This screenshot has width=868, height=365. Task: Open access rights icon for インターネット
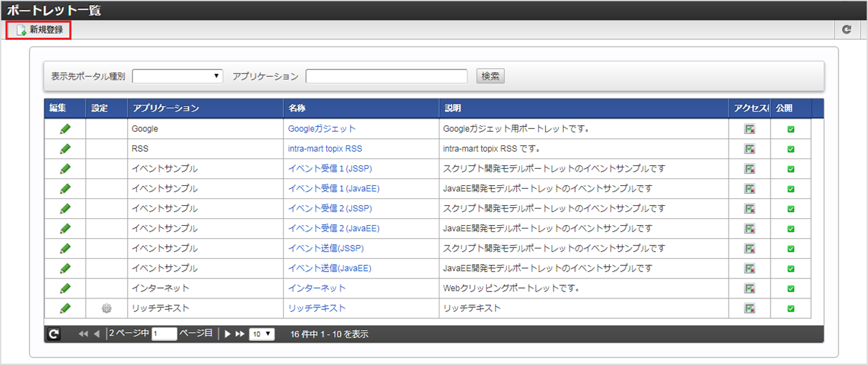749,289
